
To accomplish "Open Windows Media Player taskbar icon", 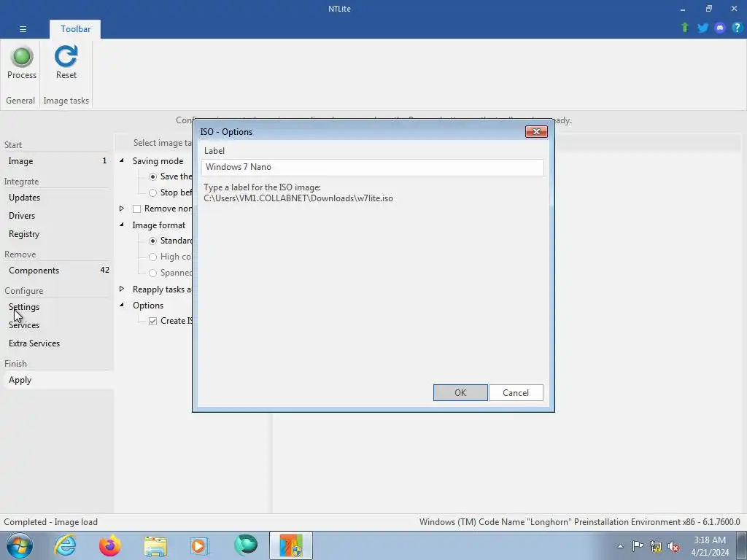I will tap(199, 546).
